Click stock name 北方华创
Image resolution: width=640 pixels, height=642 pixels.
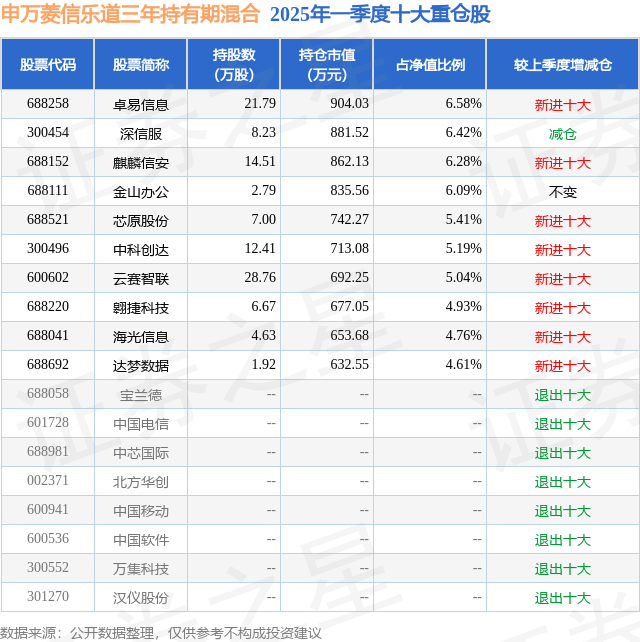(141, 483)
